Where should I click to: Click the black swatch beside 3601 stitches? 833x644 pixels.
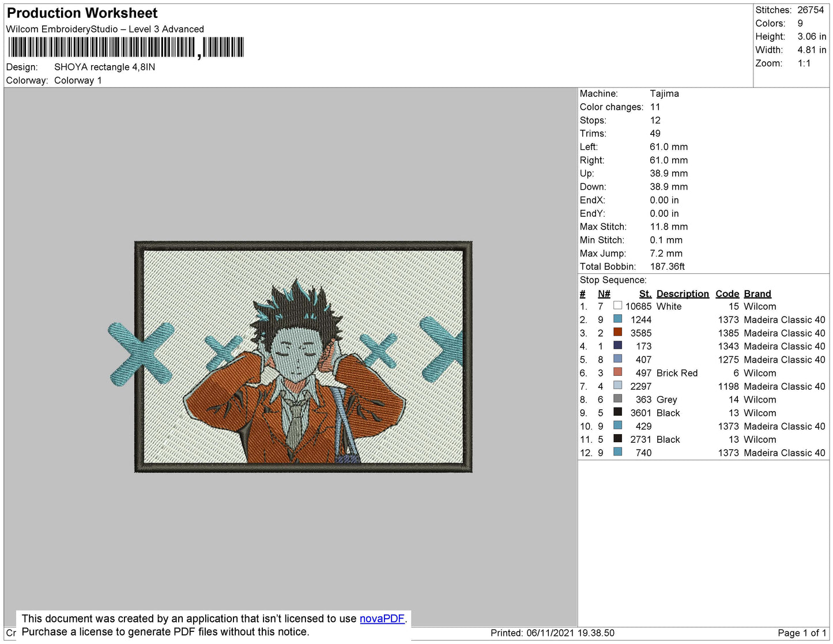618,412
